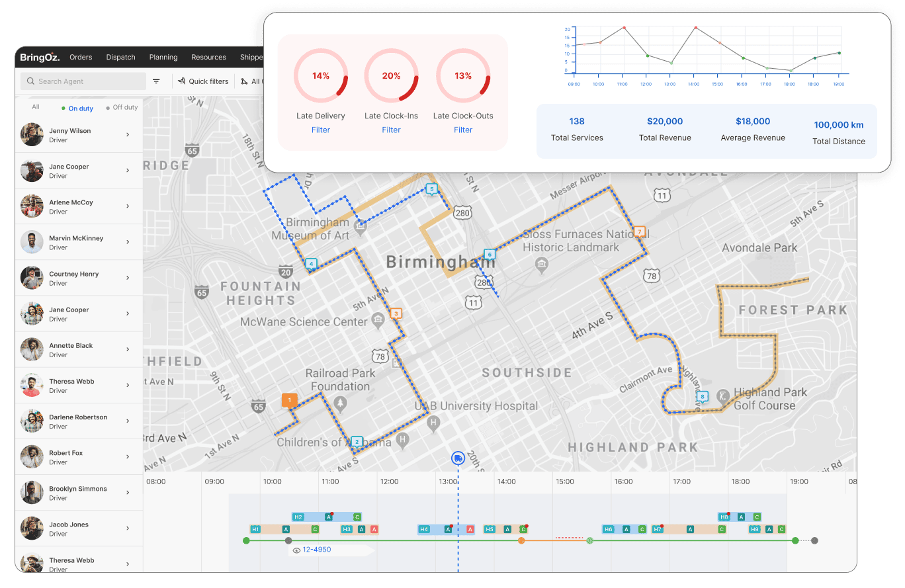Viewport: 905px width, 588px height.
Task: Toggle the eye icon next to 12-4950
Action: [296, 550]
